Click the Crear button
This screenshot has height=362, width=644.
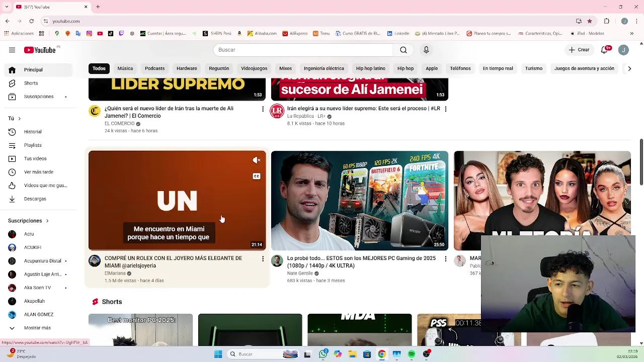579,50
